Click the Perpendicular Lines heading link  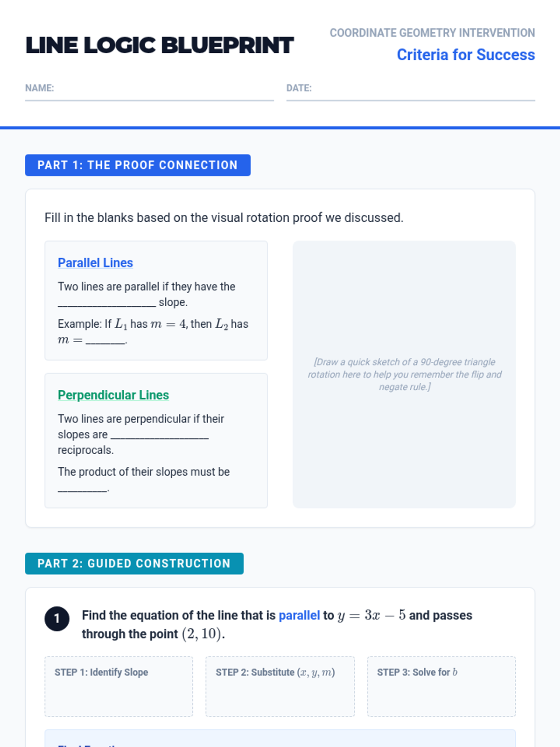pos(113,395)
